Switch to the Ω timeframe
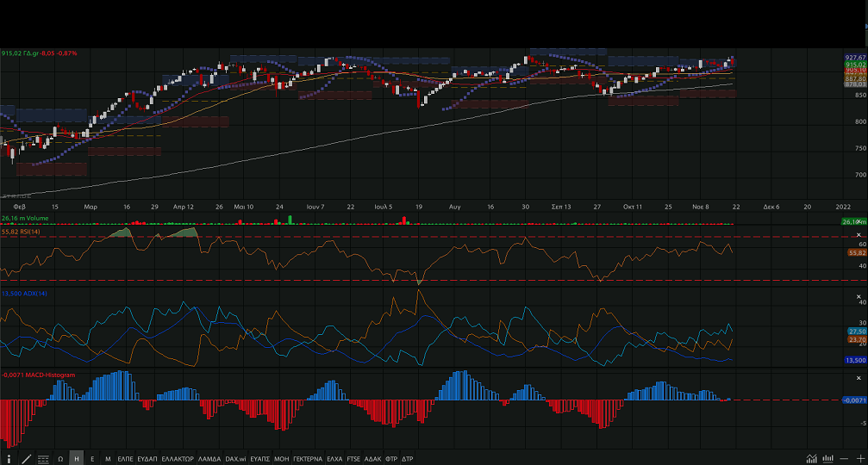 [60, 458]
